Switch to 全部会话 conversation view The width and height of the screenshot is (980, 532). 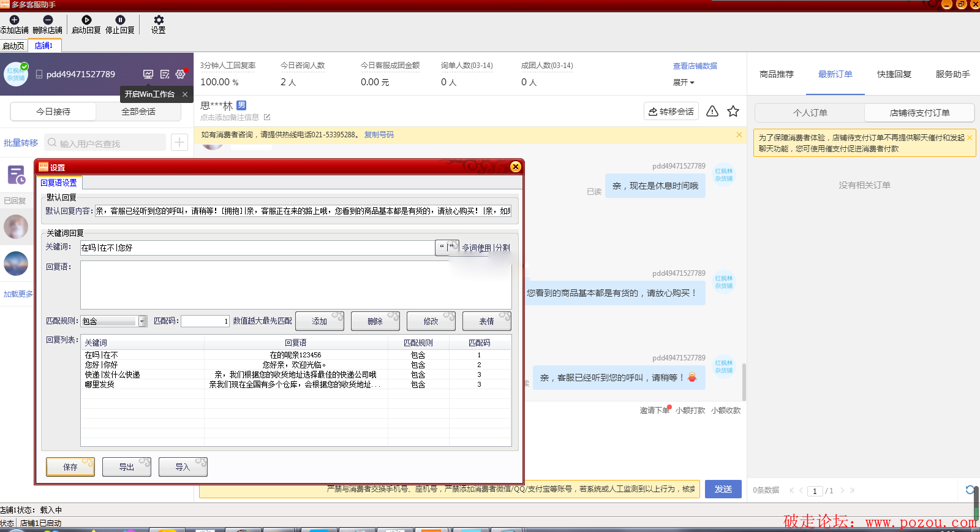(138, 112)
